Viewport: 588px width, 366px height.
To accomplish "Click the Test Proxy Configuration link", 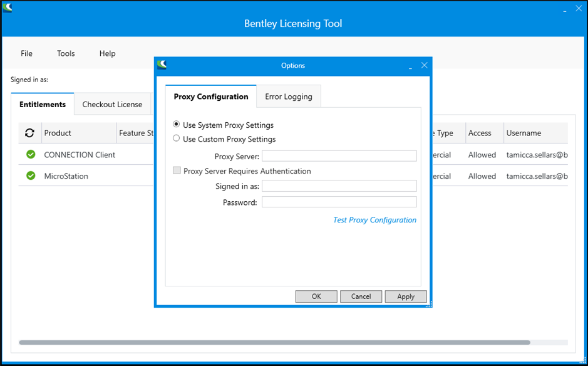I will tap(374, 220).
